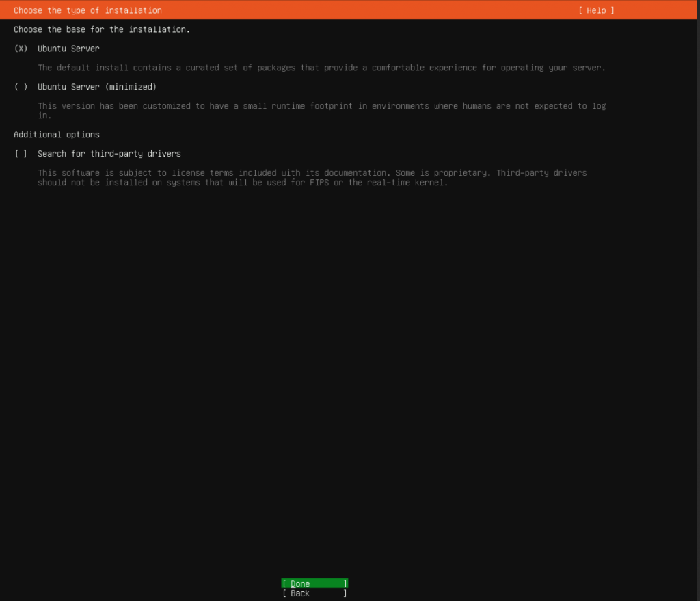The width and height of the screenshot is (700, 601).
Task: Choose the Ubuntu Server (minimized) radio button
Action: click(21, 87)
